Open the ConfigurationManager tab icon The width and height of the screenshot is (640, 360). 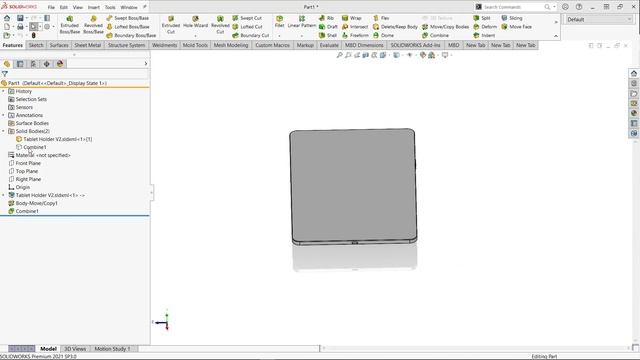tap(33, 64)
